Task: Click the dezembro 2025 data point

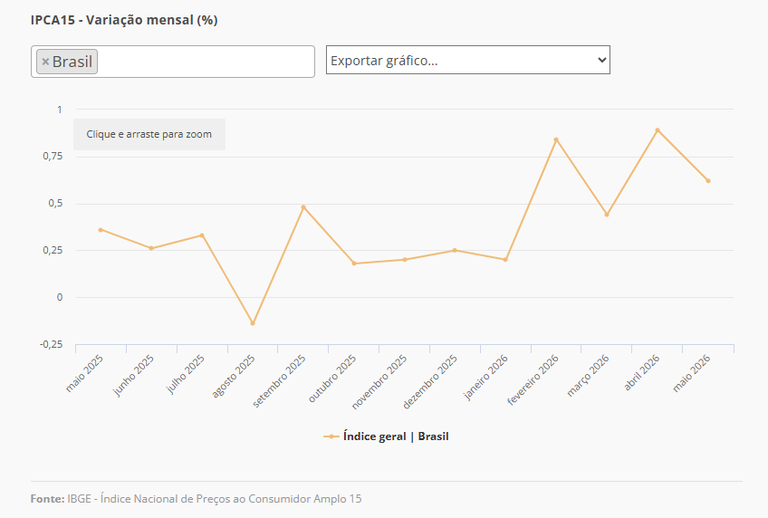Action: (455, 250)
